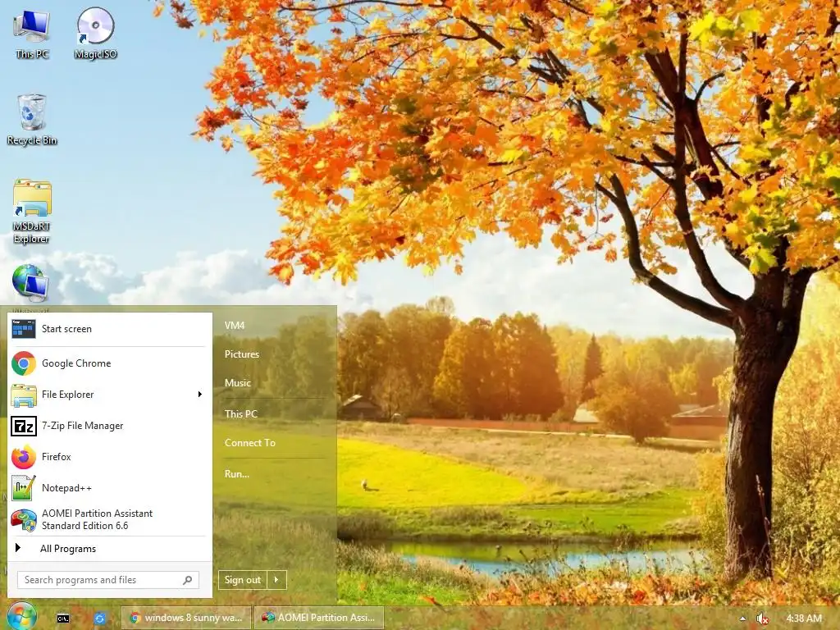Open VM4 user folder link
Viewport: 840px width, 630px height.
coord(235,325)
